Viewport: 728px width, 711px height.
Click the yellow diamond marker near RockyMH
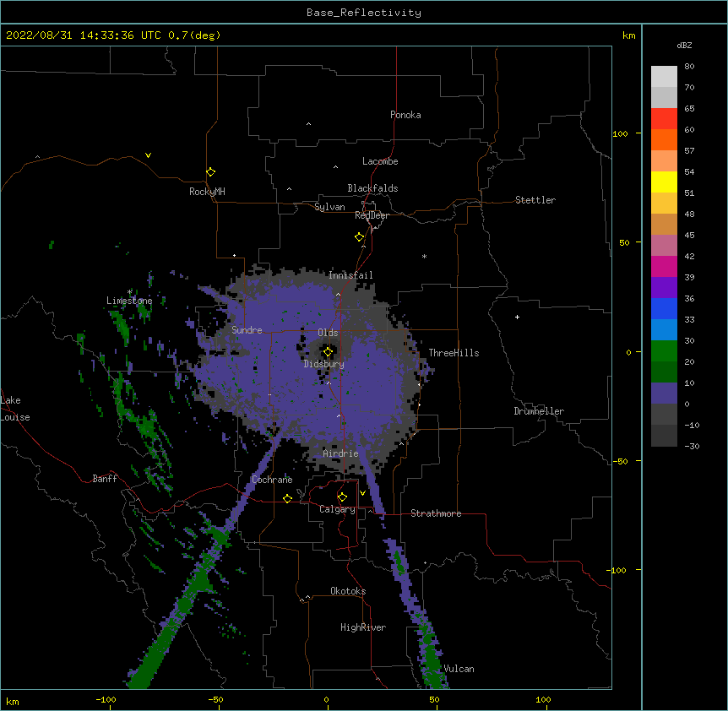click(x=210, y=172)
